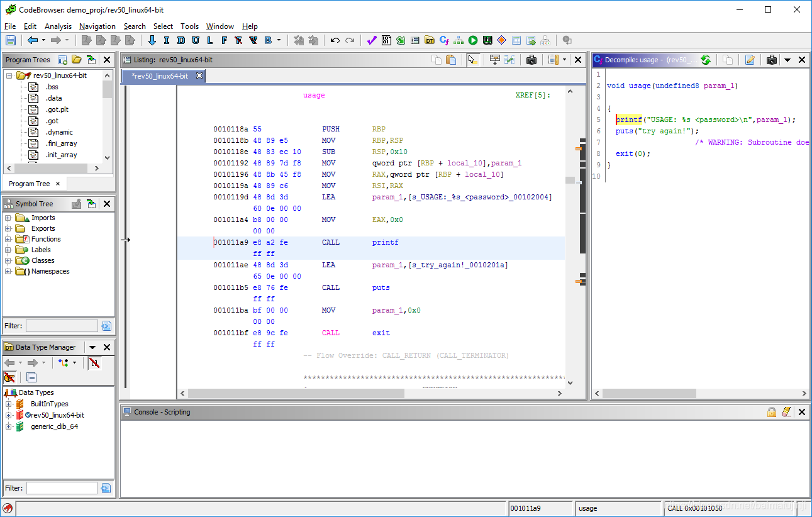Take a snapshot of the Decompile panel
812x517 pixels.
[x=771, y=60]
